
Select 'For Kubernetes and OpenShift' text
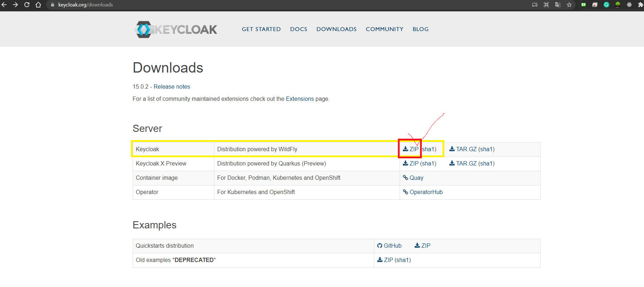[256, 192]
